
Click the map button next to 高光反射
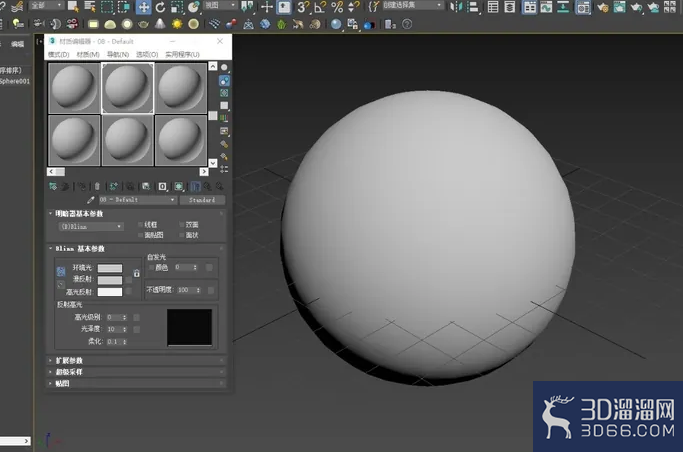129,291
